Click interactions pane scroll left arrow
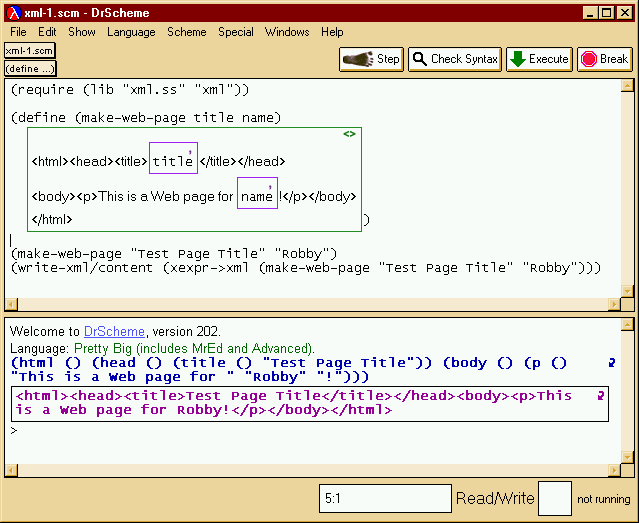 [x=11, y=470]
